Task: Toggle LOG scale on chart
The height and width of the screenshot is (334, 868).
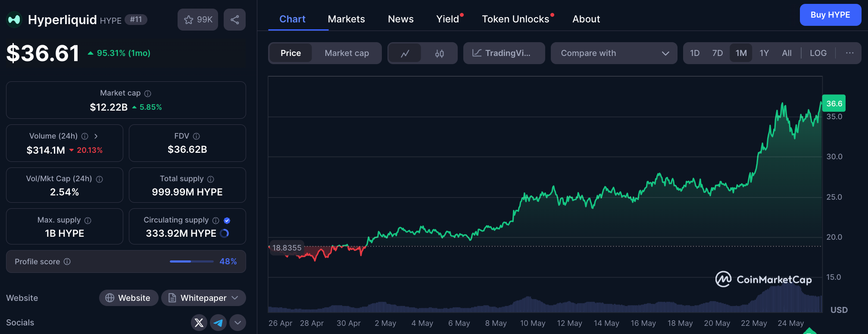Action: [818, 53]
